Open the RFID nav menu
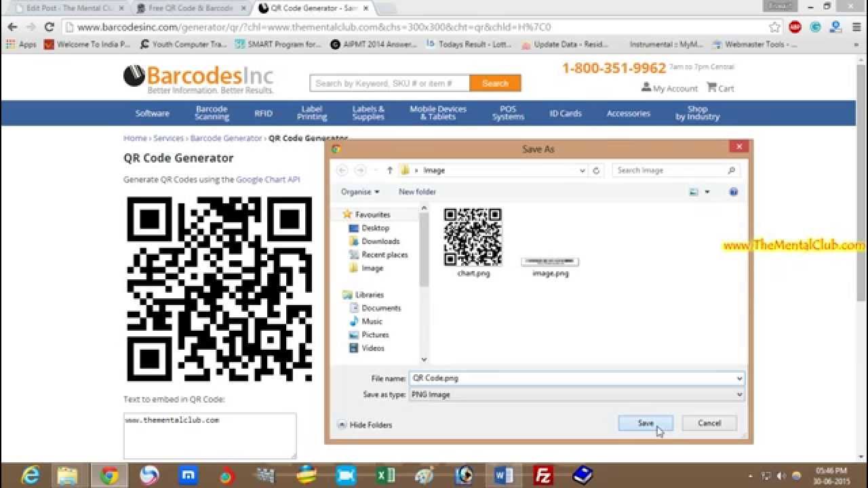This screenshot has height=488, width=868. point(263,113)
